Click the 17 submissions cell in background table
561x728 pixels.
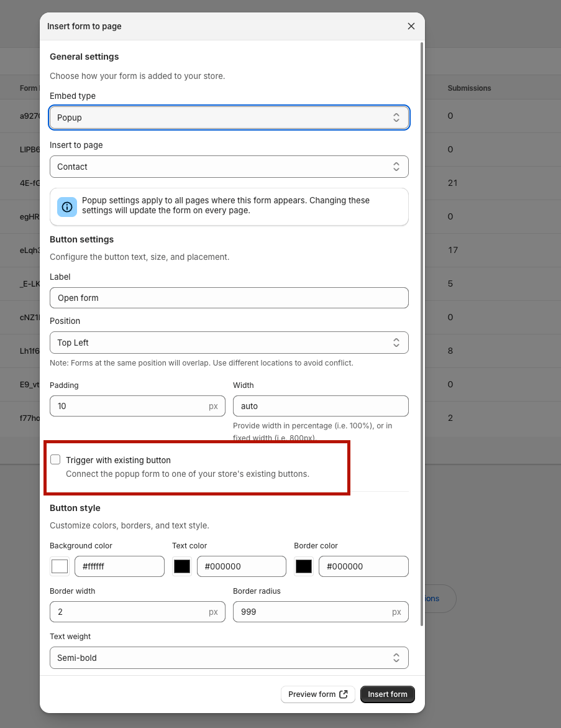(453, 251)
